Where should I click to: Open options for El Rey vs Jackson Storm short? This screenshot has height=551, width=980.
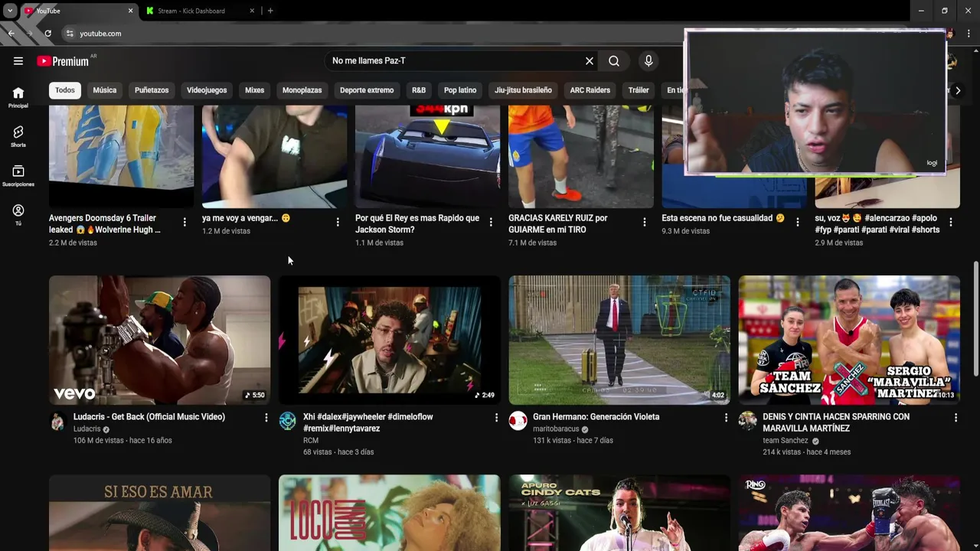point(491,222)
